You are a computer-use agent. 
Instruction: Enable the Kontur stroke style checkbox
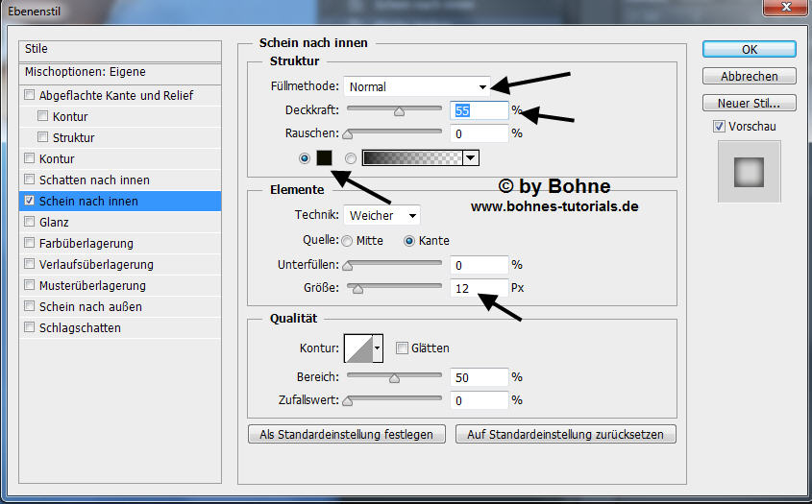pyautogui.click(x=30, y=158)
